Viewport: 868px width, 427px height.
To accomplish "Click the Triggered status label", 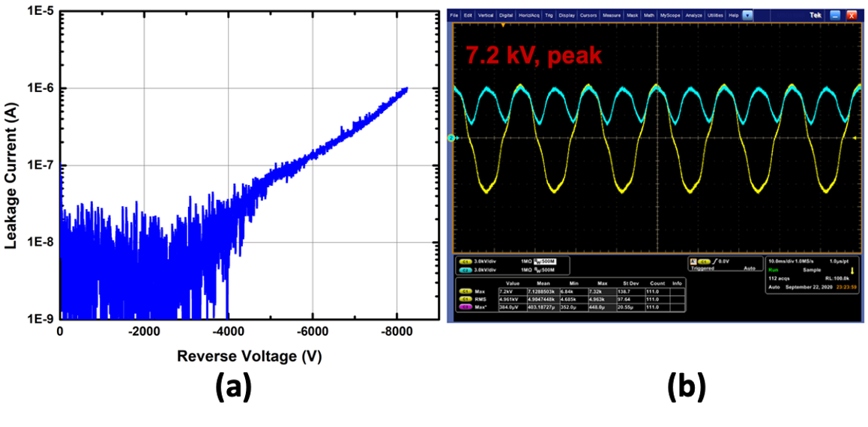I will pos(704,267).
